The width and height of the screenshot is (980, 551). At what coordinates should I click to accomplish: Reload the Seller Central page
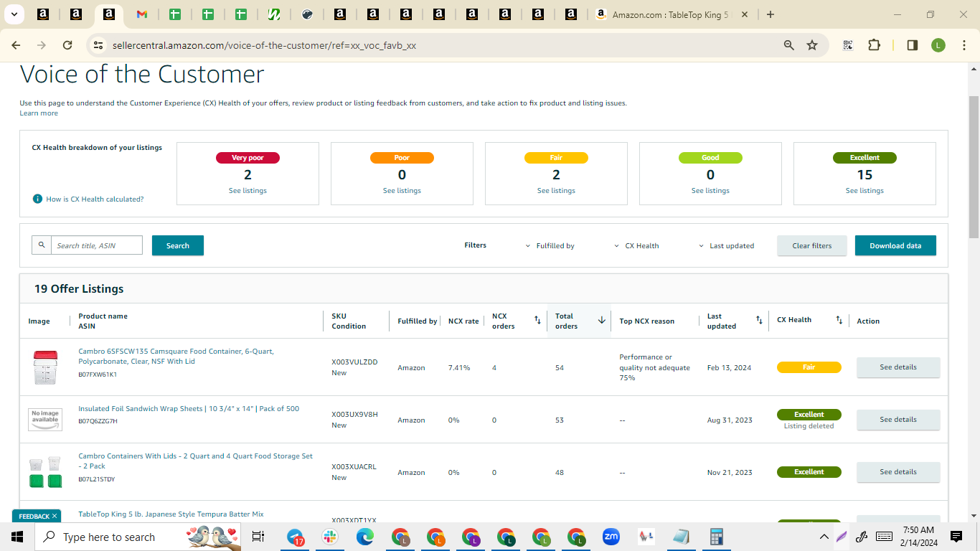[67, 45]
